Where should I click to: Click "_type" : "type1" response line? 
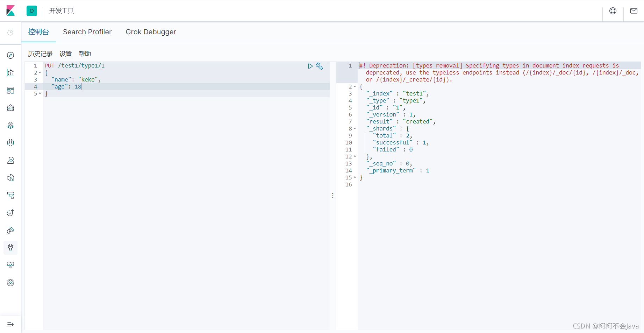coord(396,100)
